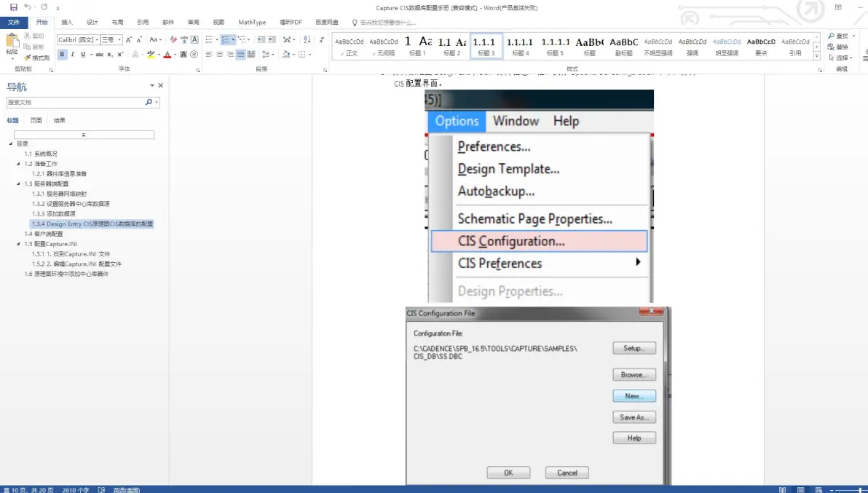Apply the 标题 4 heading style

coord(521,46)
